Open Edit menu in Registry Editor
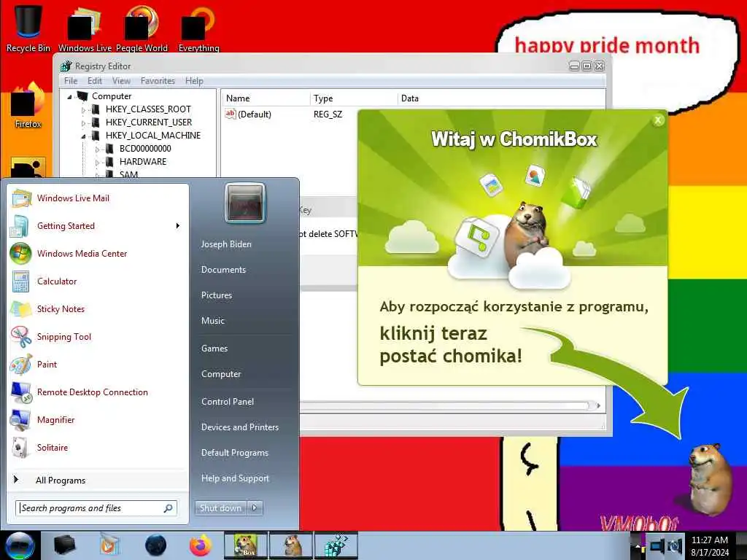 [94, 81]
